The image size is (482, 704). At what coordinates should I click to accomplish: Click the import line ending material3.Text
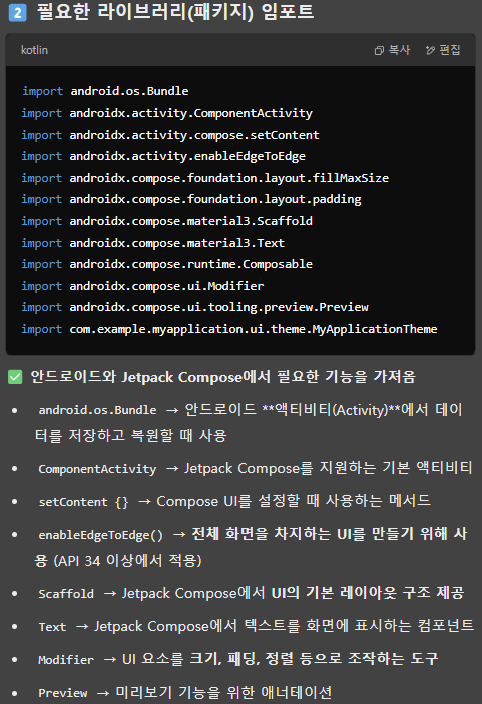(153, 243)
